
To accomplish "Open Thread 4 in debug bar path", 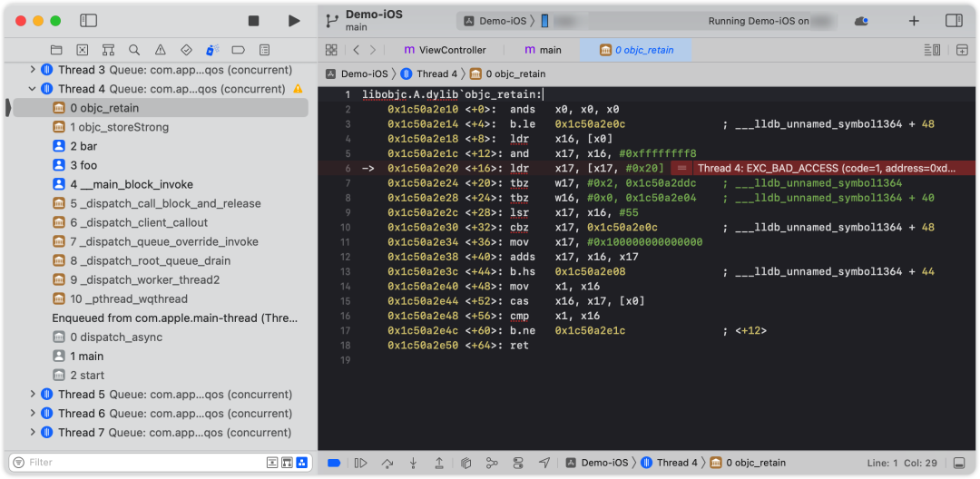I will coord(669,463).
